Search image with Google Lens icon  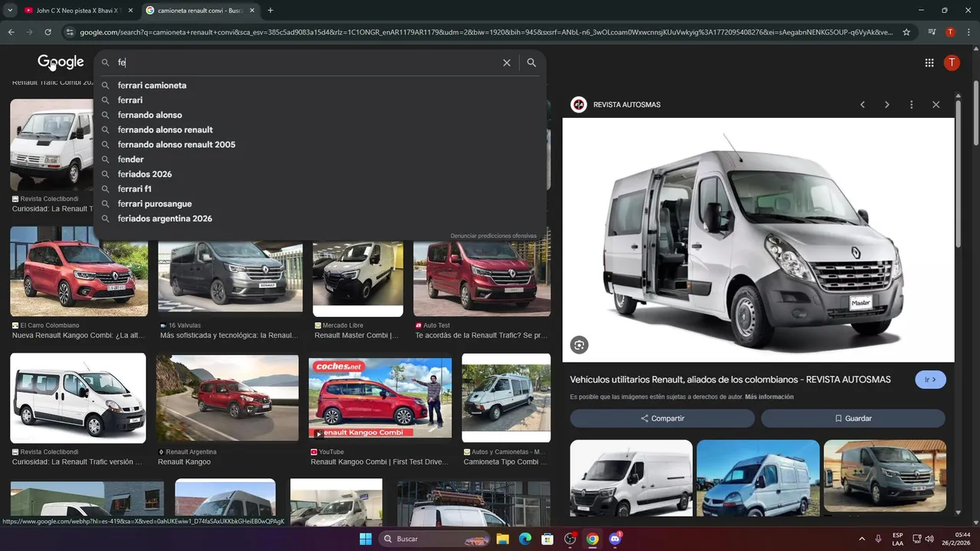click(579, 345)
